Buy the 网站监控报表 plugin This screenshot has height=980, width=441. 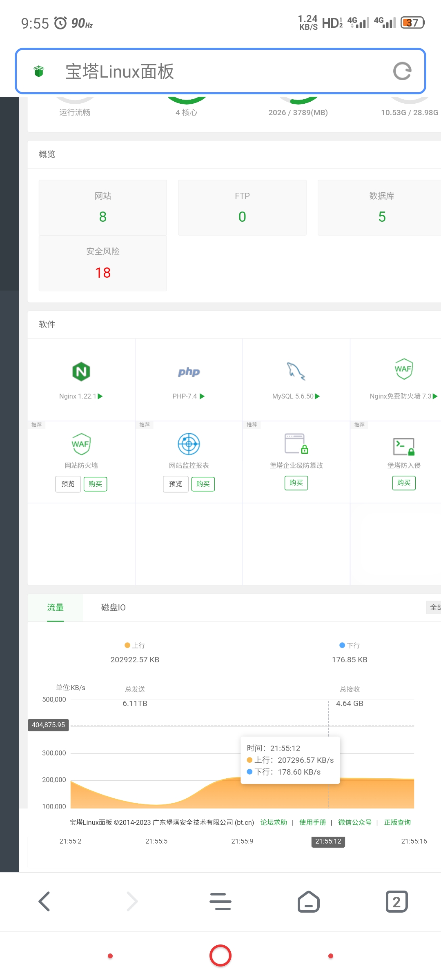203,484
